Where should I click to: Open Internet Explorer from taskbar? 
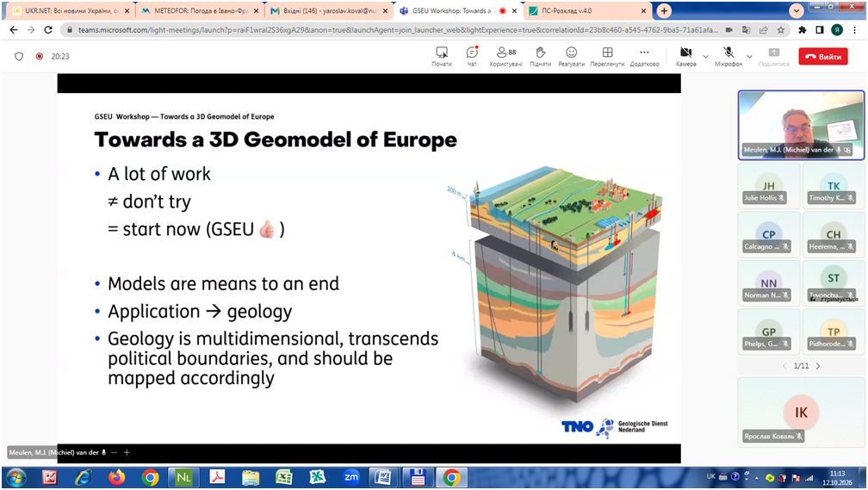click(x=83, y=477)
